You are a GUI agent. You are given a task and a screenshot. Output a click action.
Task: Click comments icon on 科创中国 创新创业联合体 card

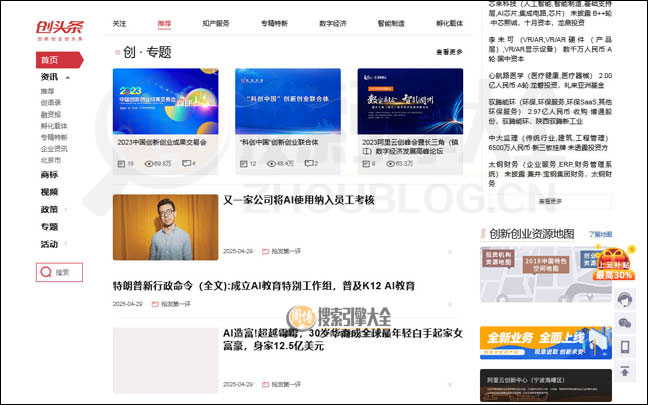(309, 164)
